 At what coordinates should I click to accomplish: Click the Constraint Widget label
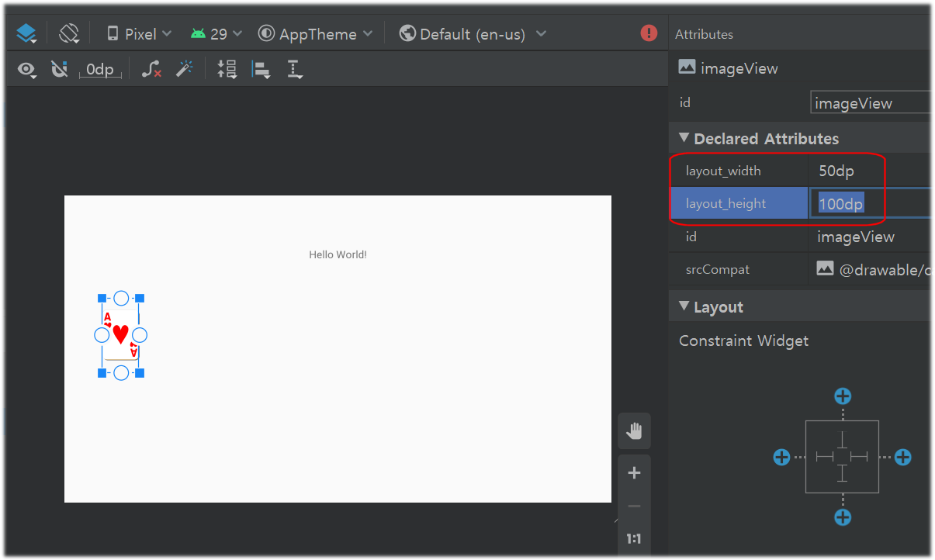(743, 340)
